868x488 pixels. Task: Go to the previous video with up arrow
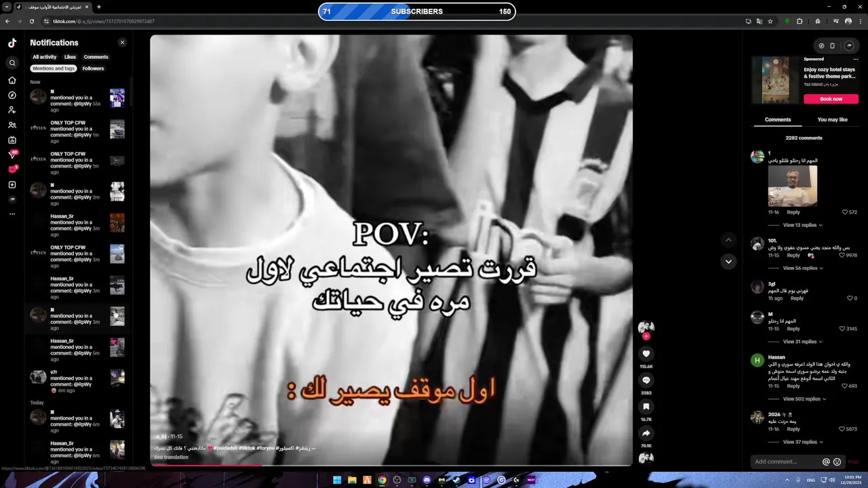point(728,240)
